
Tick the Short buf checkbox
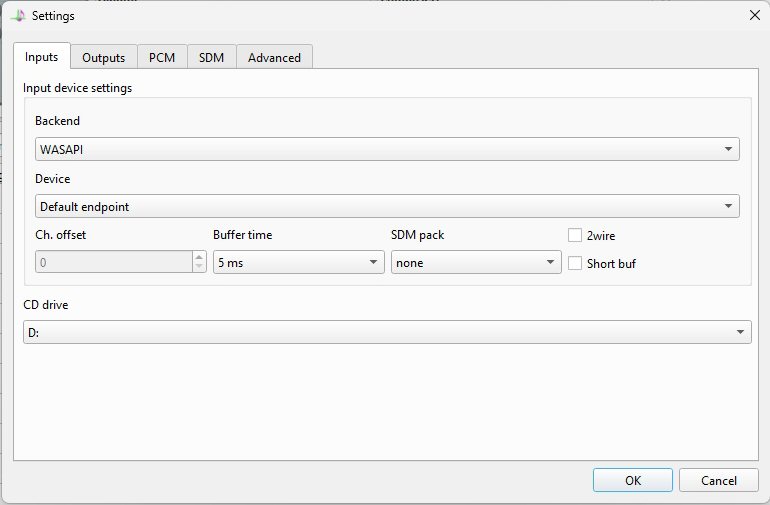575,263
